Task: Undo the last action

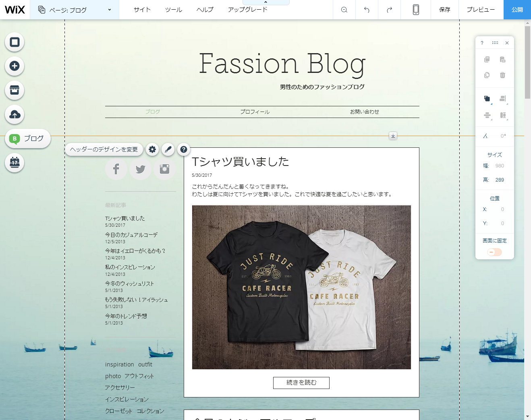Action: point(367,10)
